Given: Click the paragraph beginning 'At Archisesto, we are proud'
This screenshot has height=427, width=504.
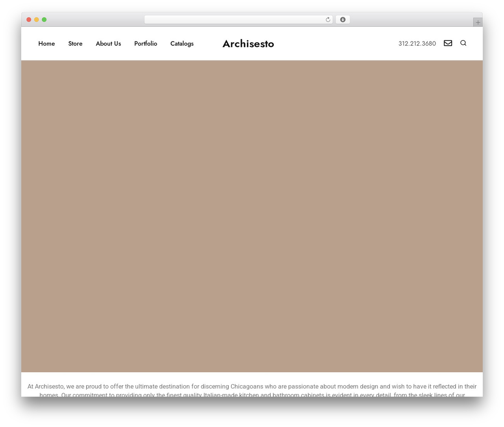Looking at the screenshot, I should pos(252,390).
